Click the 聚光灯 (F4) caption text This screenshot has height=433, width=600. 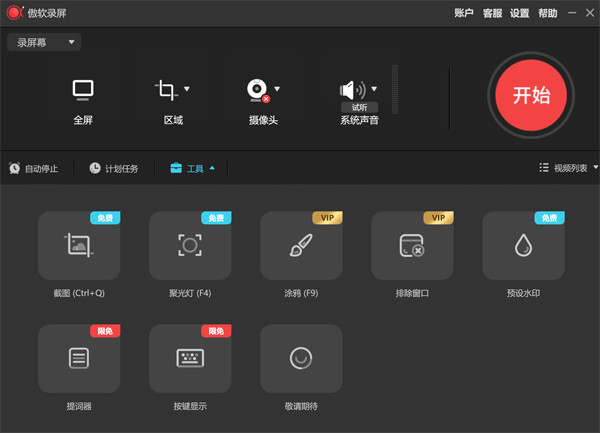pos(190,293)
